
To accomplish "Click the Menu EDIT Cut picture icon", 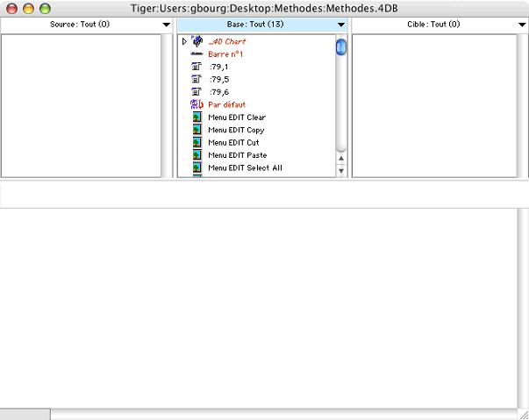I will (x=197, y=142).
